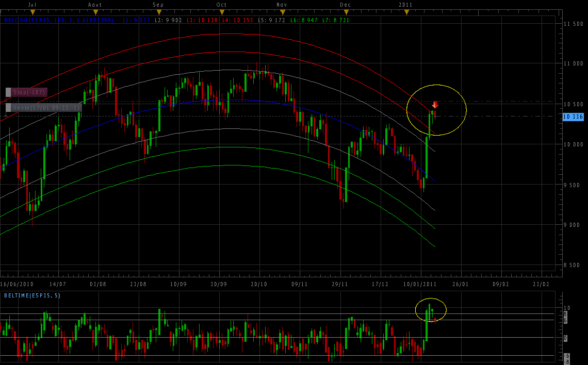588x365 pixels.
Task: Select the Nov month marker triangle
Action: tap(282, 12)
